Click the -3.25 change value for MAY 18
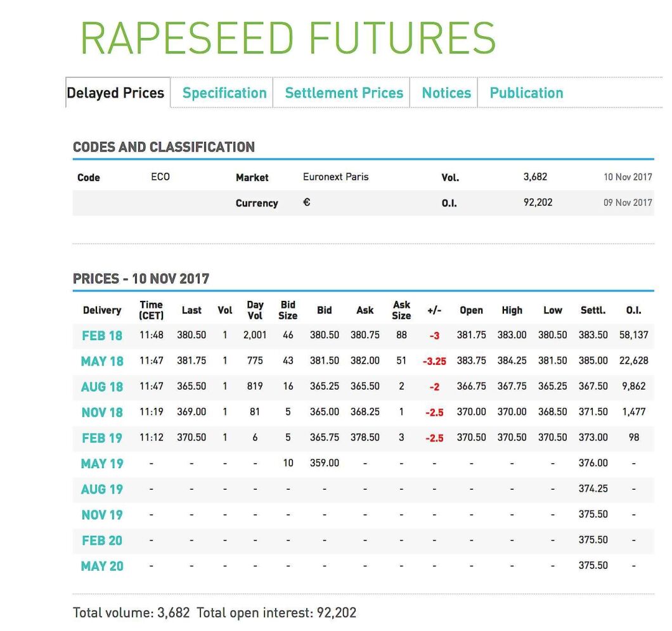This screenshot has height=631, width=672. click(x=434, y=362)
